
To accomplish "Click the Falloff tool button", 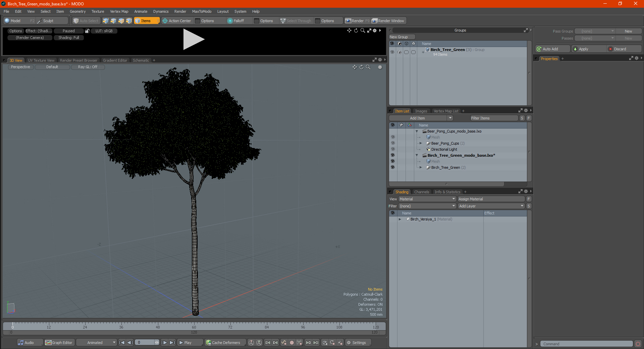I will [x=235, y=21].
